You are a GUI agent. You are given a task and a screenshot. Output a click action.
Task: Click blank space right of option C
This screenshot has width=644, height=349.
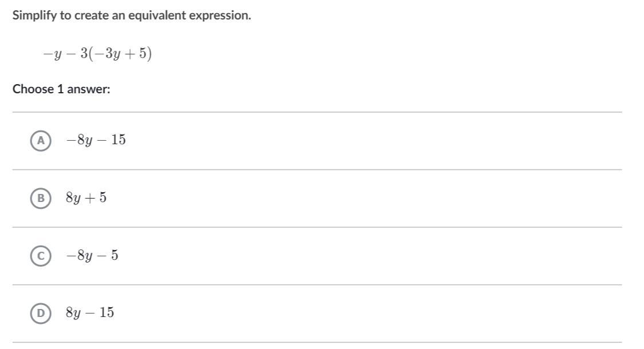(372, 256)
